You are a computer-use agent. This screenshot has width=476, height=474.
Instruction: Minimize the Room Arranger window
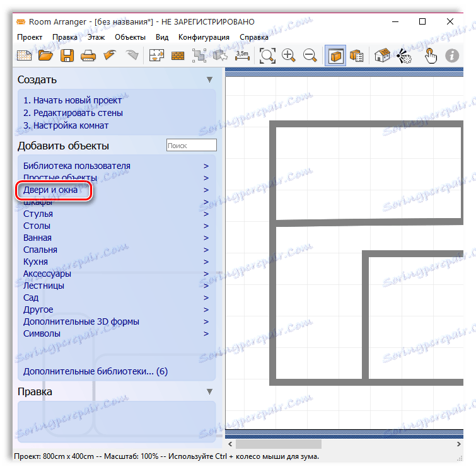pos(395,21)
